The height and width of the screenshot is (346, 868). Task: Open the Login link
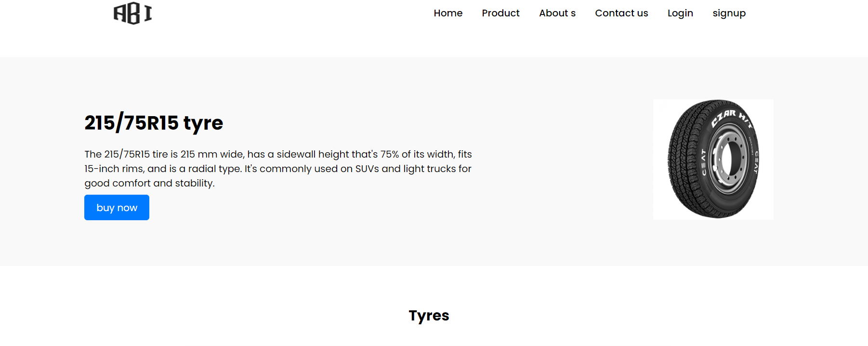pyautogui.click(x=680, y=13)
